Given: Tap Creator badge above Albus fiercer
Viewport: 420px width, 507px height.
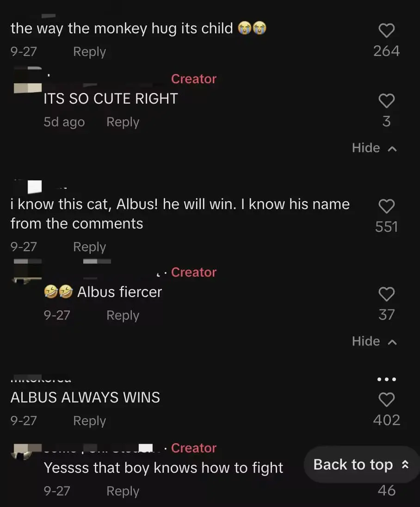Looking at the screenshot, I should point(194,272).
